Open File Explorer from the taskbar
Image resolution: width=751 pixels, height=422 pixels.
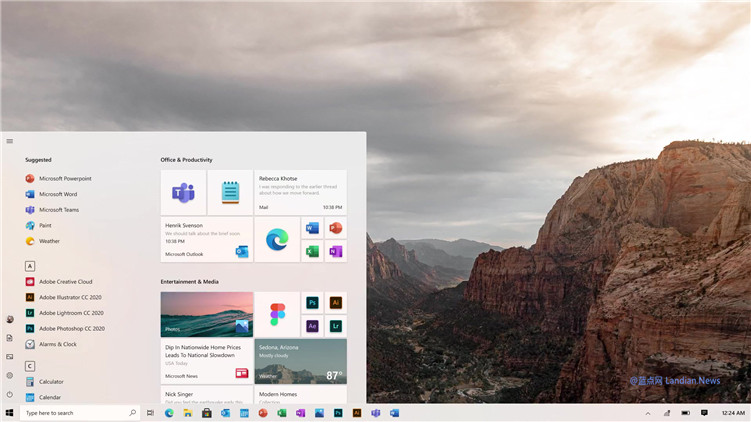(188, 413)
